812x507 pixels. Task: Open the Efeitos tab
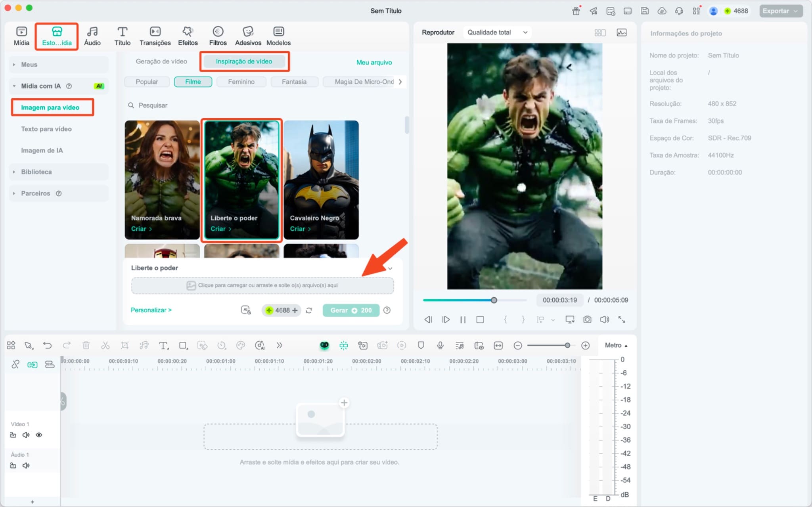click(188, 36)
